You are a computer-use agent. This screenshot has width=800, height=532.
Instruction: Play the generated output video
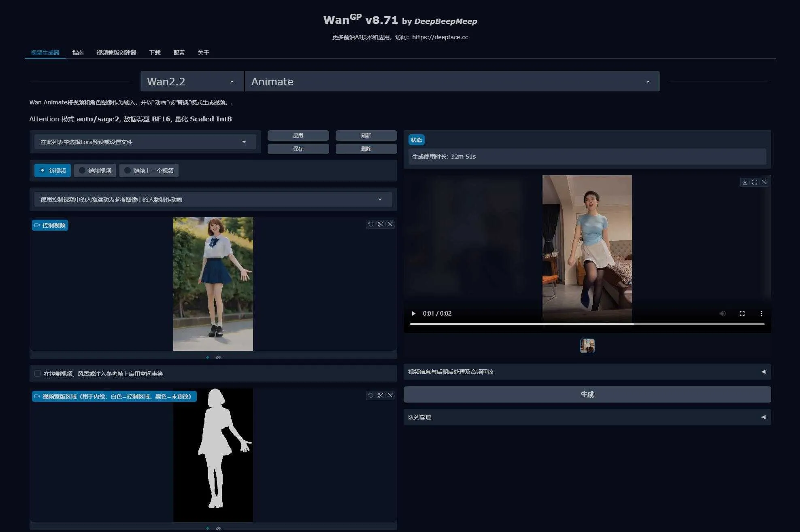pos(413,314)
